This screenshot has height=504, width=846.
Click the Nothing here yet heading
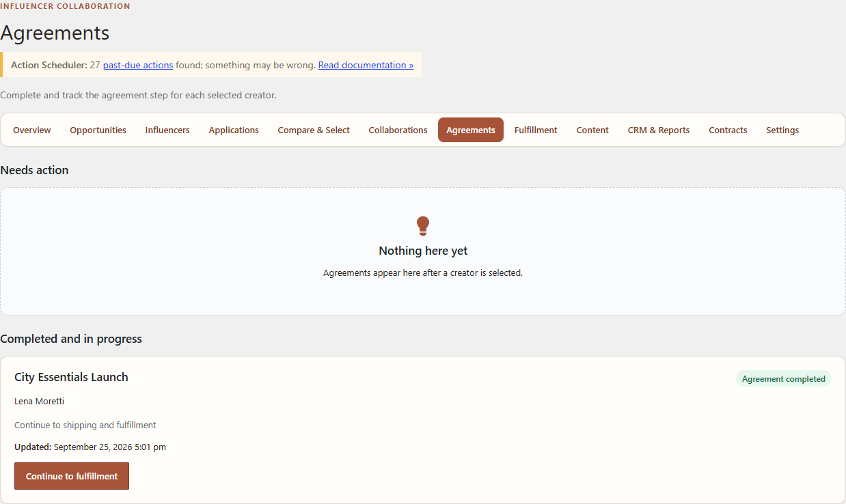pyautogui.click(x=423, y=251)
